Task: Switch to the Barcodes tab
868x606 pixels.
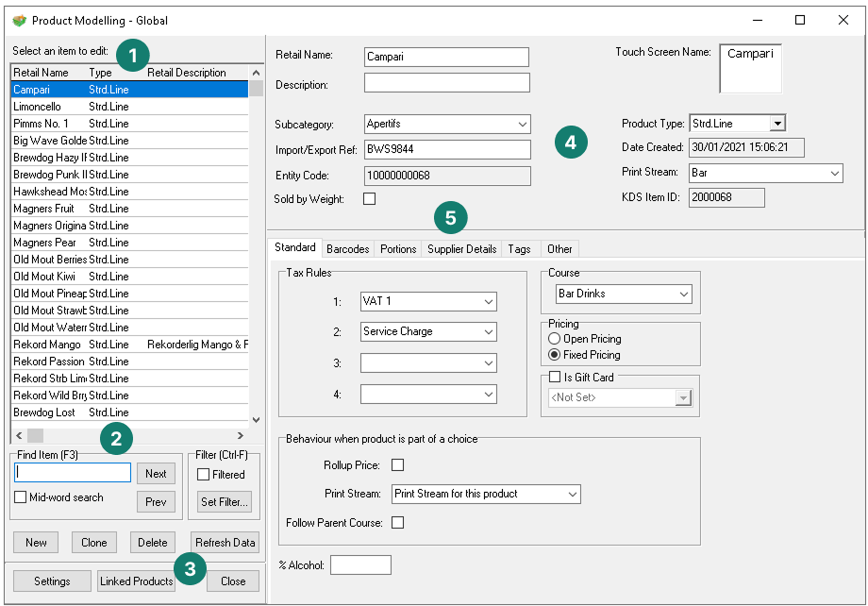Action: click(x=347, y=249)
